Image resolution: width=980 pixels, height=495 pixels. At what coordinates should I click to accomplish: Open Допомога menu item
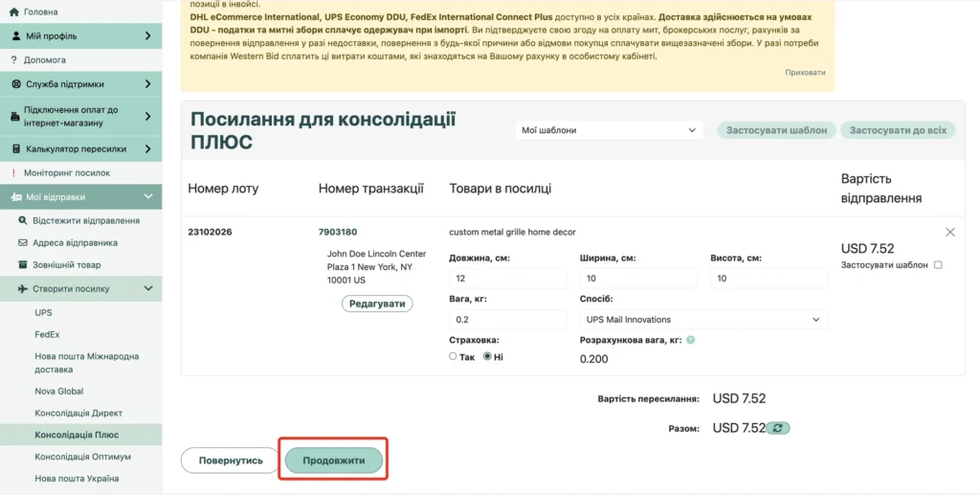click(x=44, y=60)
